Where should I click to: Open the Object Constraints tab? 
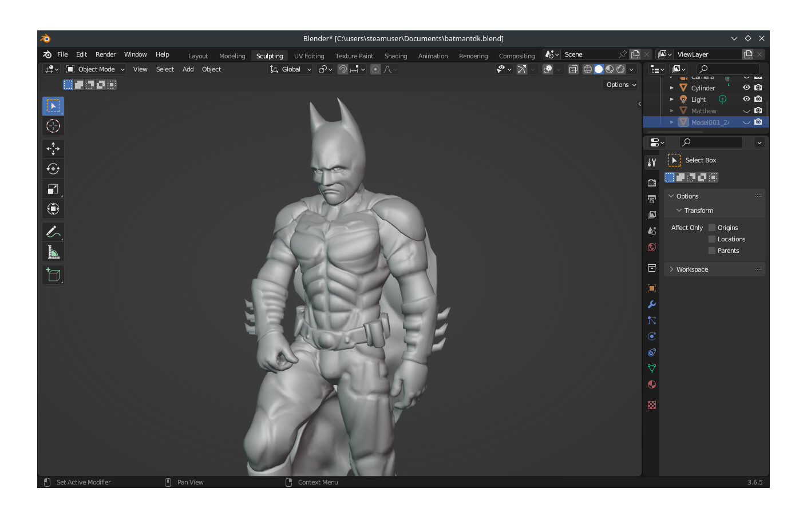[x=651, y=352]
